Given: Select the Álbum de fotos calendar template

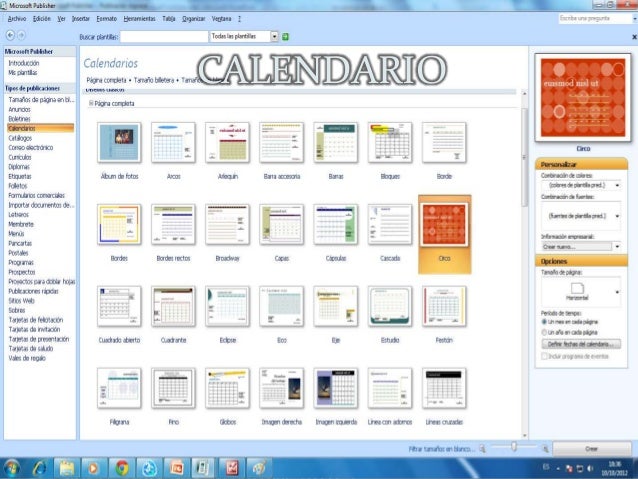Looking at the screenshot, I should point(119,142).
